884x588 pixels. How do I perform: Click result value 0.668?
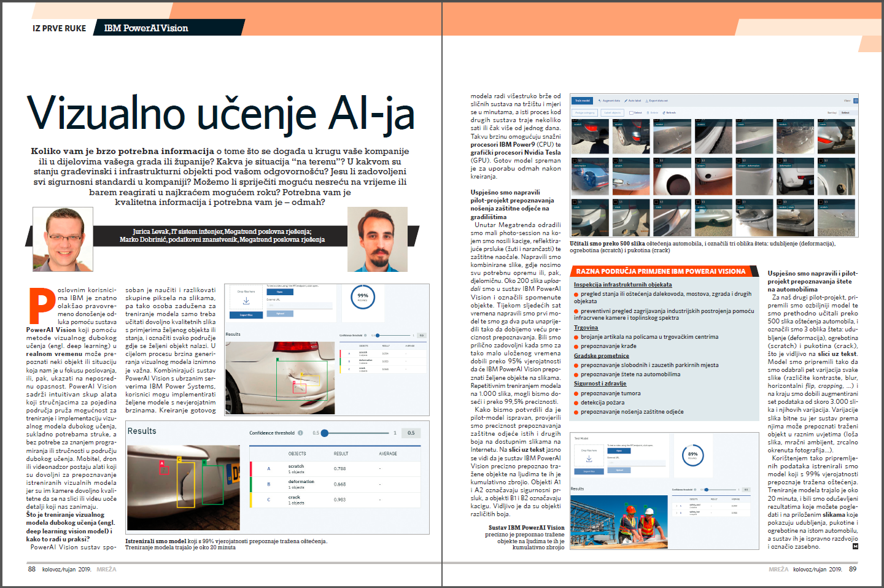[339, 484]
